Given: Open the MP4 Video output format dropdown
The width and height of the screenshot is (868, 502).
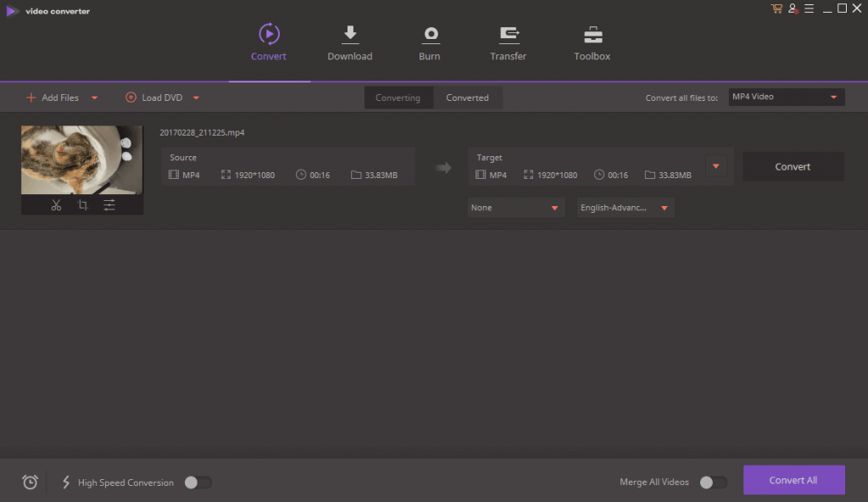Looking at the screenshot, I should [786, 97].
